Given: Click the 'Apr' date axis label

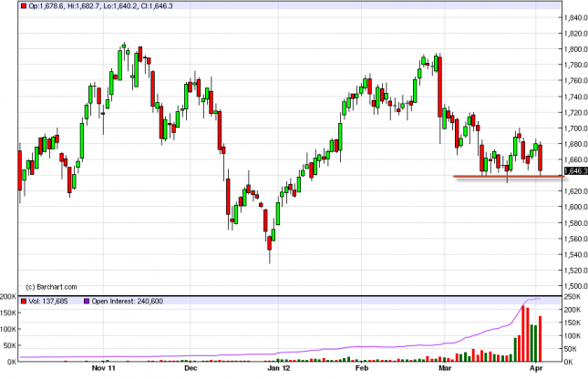Looking at the screenshot, I should point(537,368).
